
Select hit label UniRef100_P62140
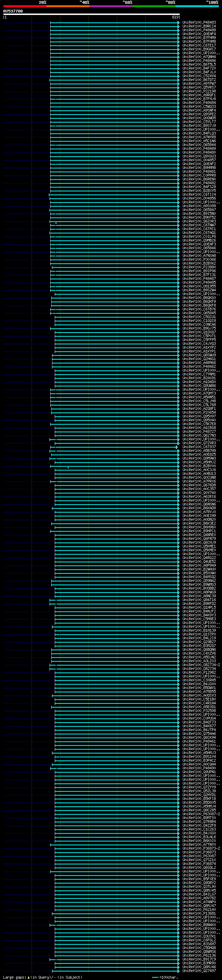tap(199, 910)
